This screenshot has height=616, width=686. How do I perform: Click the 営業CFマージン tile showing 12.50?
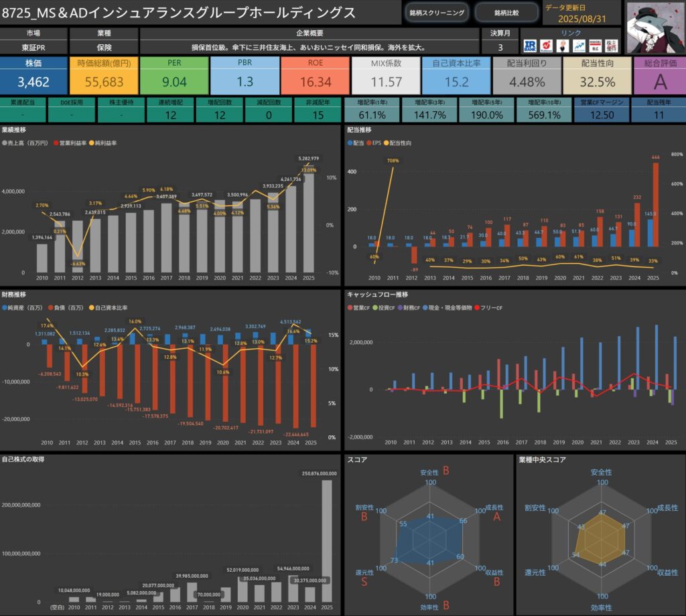(602, 110)
